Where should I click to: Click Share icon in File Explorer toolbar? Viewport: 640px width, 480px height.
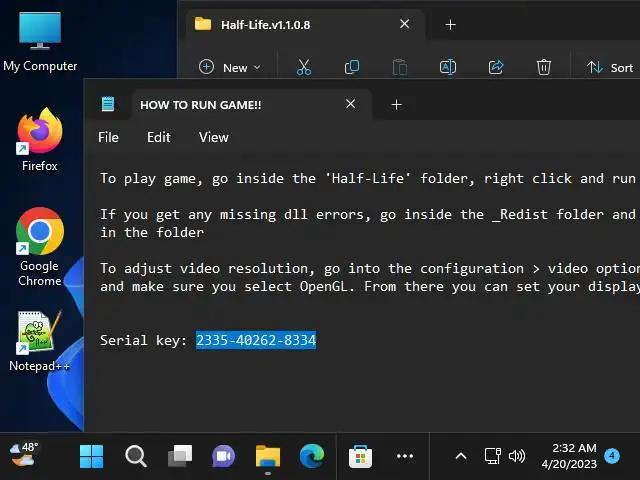point(496,67)
